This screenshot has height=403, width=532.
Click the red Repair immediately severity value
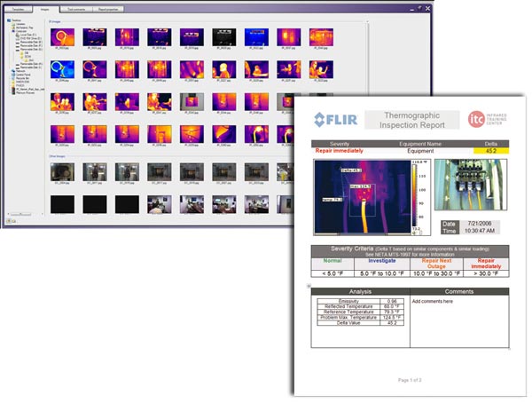pyautogui.click(x=339, y=151)
